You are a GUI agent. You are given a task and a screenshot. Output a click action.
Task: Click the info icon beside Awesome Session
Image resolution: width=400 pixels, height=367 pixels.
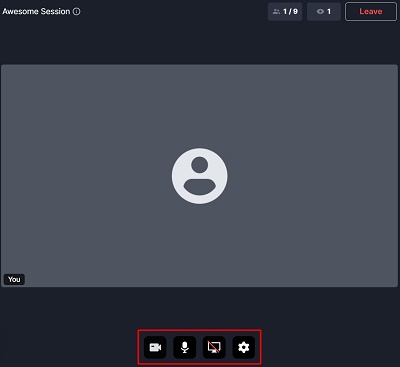[77, 11]
